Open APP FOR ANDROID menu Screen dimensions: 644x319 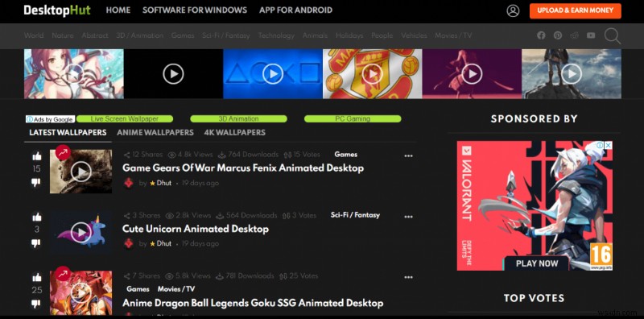[295, 10]
